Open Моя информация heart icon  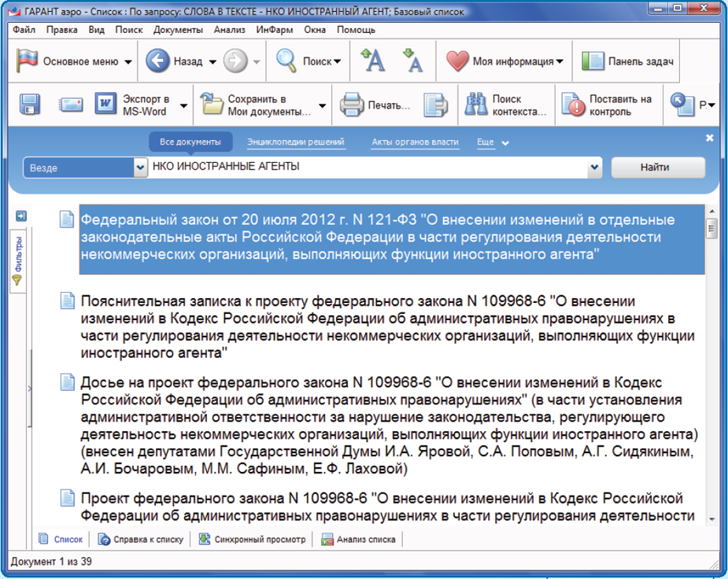pyautogui.click(x=459, y=61)
